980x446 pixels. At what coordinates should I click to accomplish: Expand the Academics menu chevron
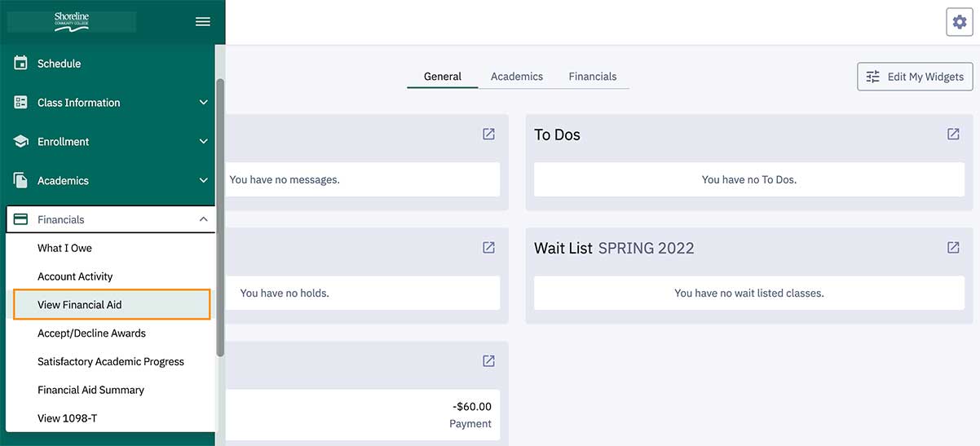click(204, 180)
